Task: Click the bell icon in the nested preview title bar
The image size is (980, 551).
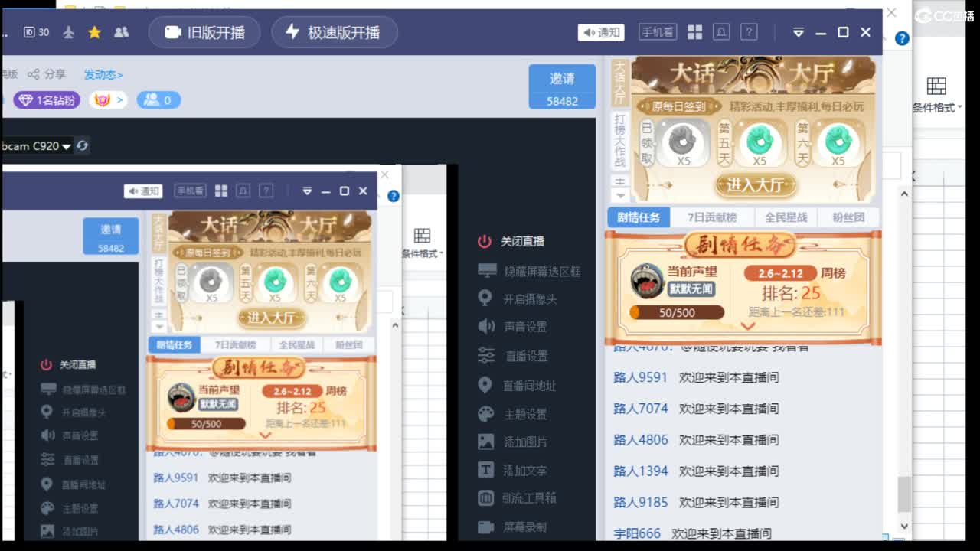Action: (x=243, y=191)
